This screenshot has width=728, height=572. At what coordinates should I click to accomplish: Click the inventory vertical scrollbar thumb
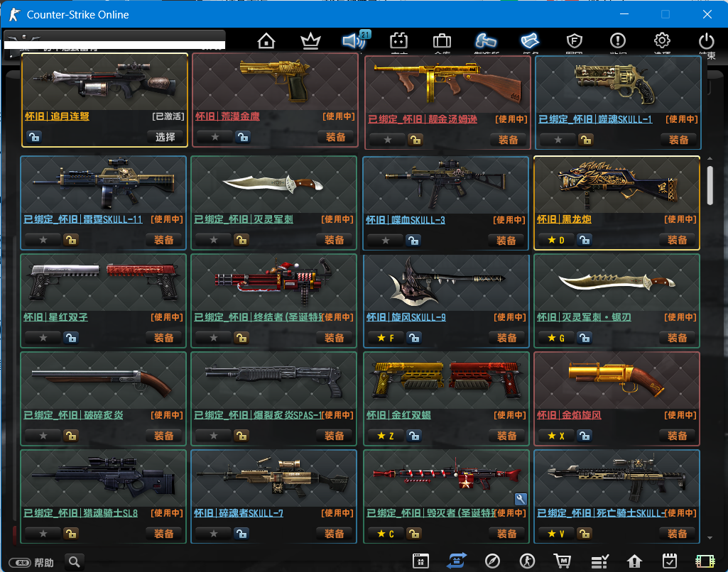[x=710, y=185]
